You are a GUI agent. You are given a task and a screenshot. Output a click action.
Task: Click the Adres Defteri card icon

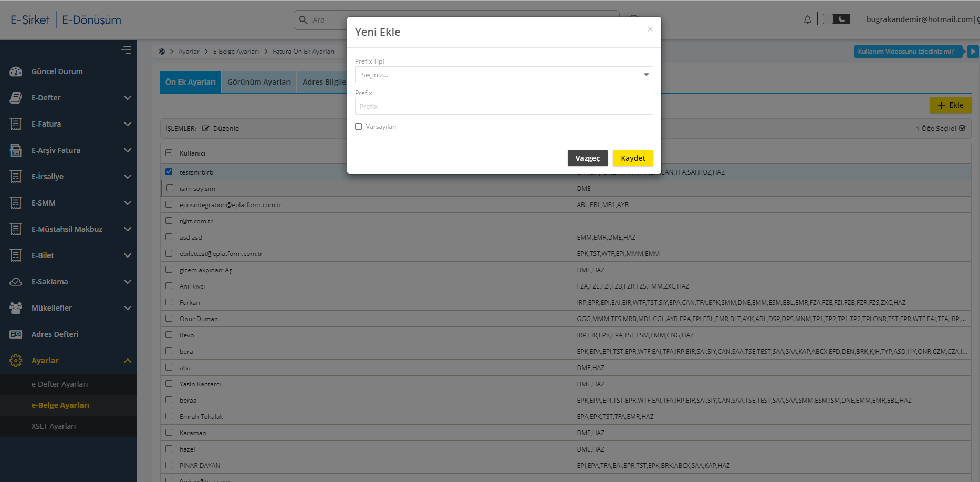click(x=16, y=334)
